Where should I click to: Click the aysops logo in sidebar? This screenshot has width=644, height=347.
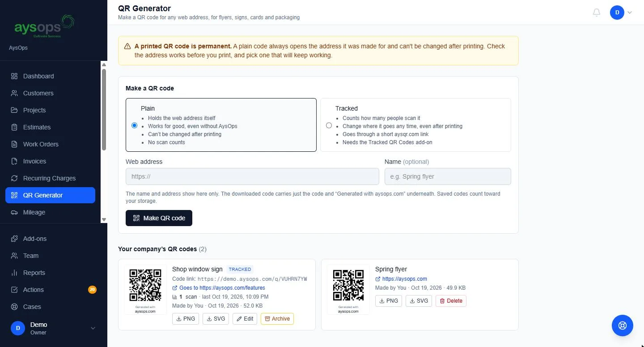pos(44,26)
